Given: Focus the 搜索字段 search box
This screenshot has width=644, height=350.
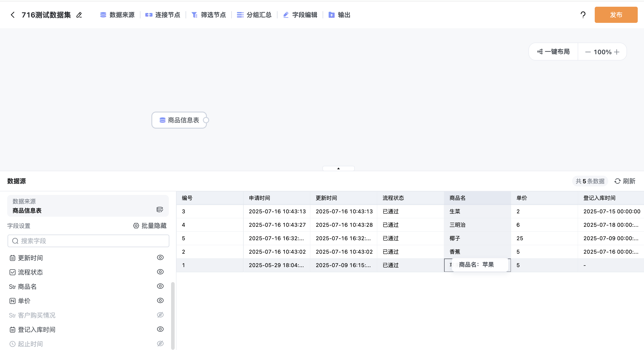Looking at the screenshot, I should coord(88,241).
